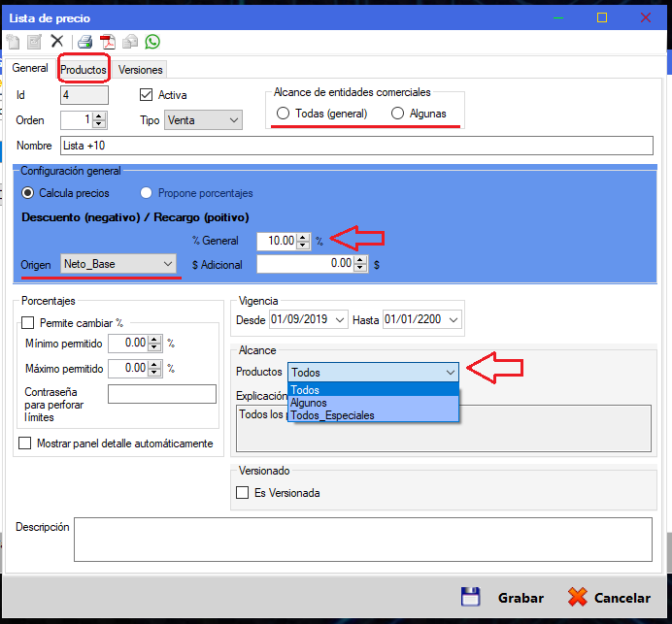
Task: Select the Algunas radio button
Action: point(397,114)
